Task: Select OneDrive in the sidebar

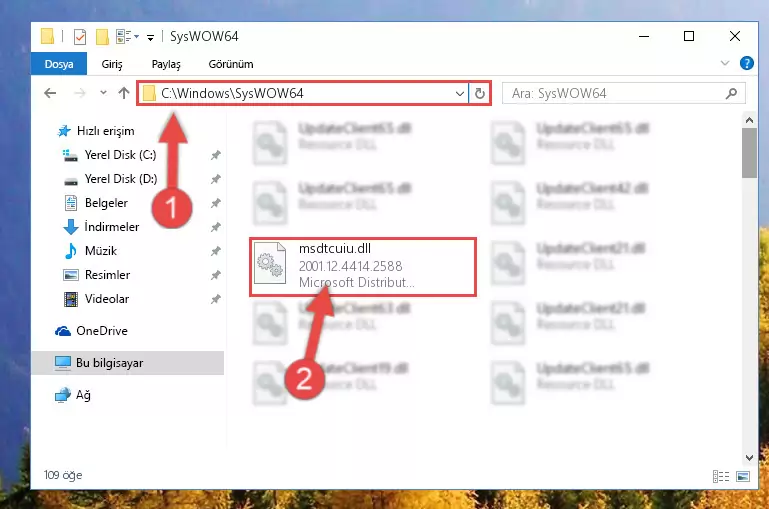Action: 91,331
